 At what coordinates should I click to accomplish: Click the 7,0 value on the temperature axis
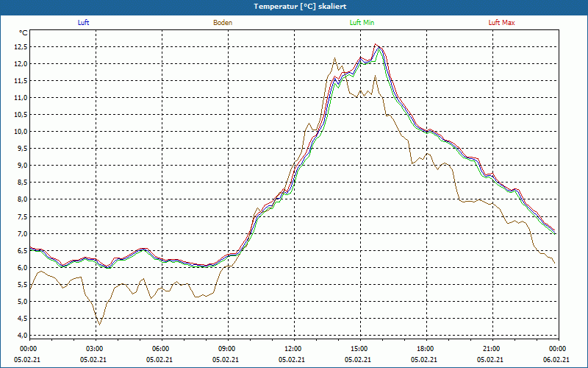coord(22,233)
